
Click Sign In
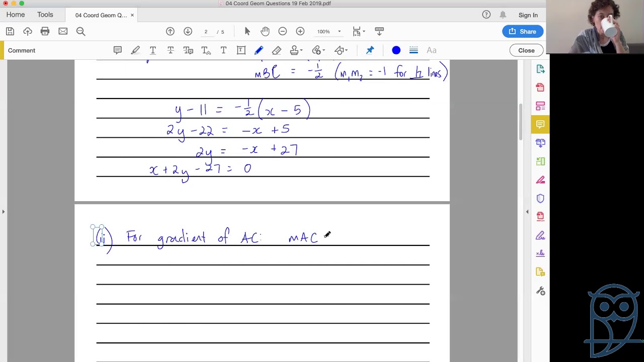click(x=528, y=15)
